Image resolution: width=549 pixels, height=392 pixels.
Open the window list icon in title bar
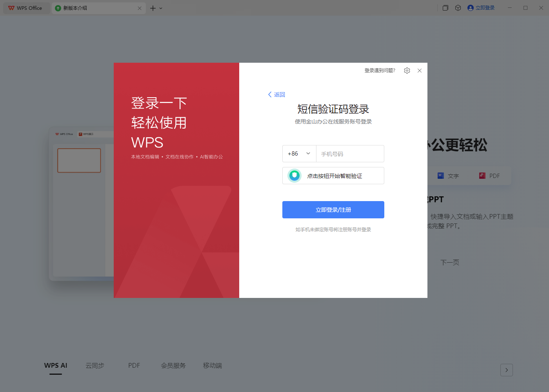coord(445,8)
